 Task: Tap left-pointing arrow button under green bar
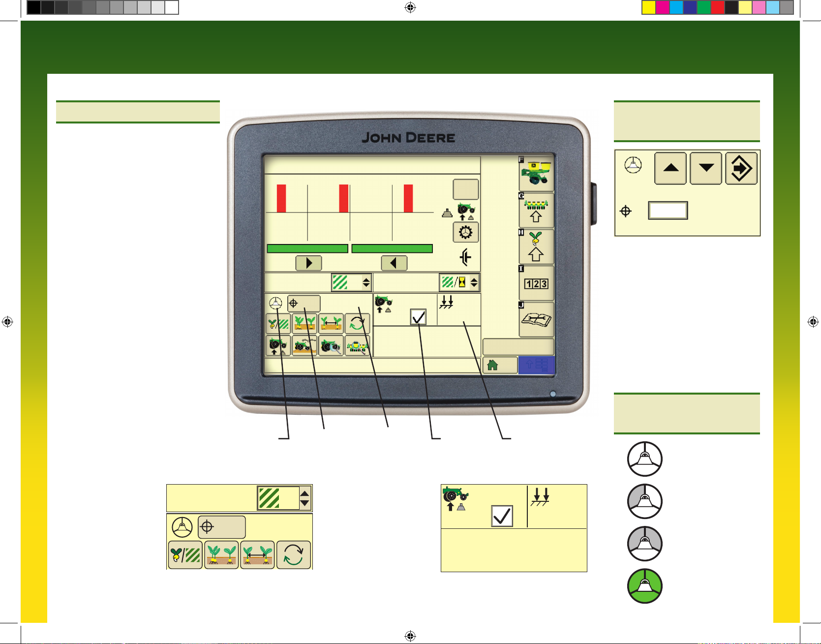pyautogui.click(x=394, y=263)
